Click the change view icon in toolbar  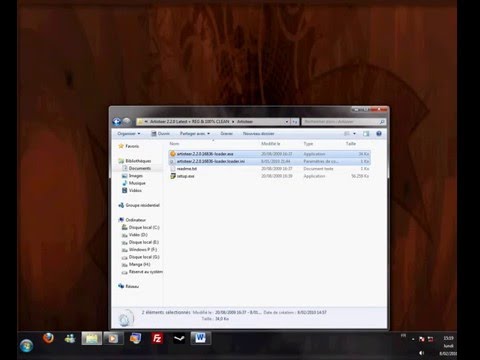347,134
